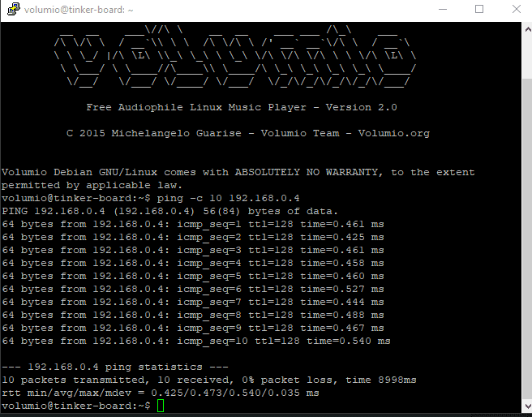Click the 'rtt min/avg/max/mdev' results line
The height and width of the screenshot is (417, 532).
[160, 393]
